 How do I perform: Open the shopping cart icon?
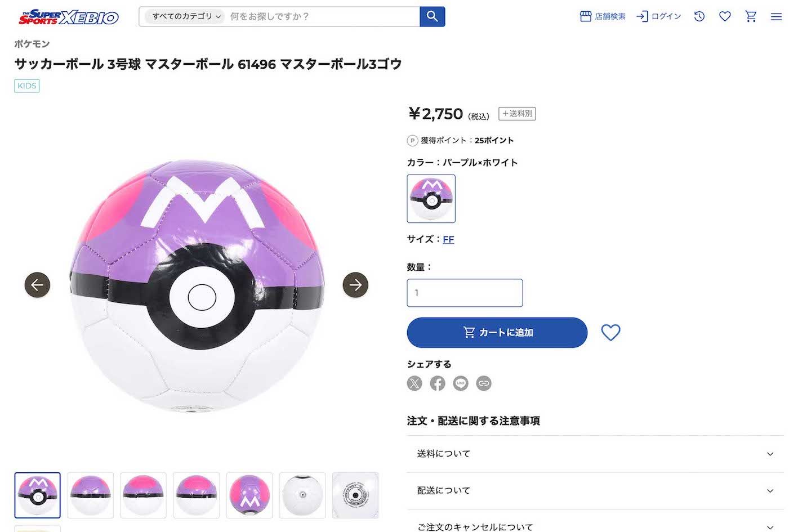[750, 17]
